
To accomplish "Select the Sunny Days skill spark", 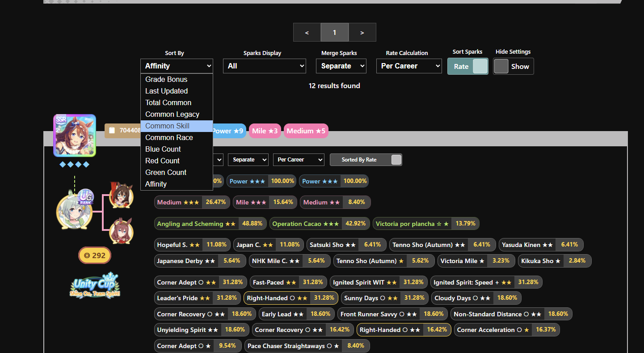I will 385,298.
